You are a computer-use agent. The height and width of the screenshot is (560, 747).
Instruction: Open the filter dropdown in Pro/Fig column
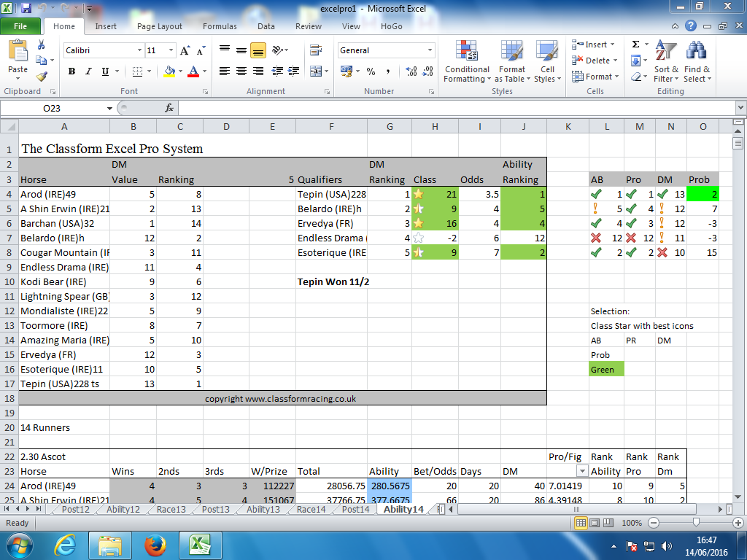pyautogui.click(x=581, y=472)
